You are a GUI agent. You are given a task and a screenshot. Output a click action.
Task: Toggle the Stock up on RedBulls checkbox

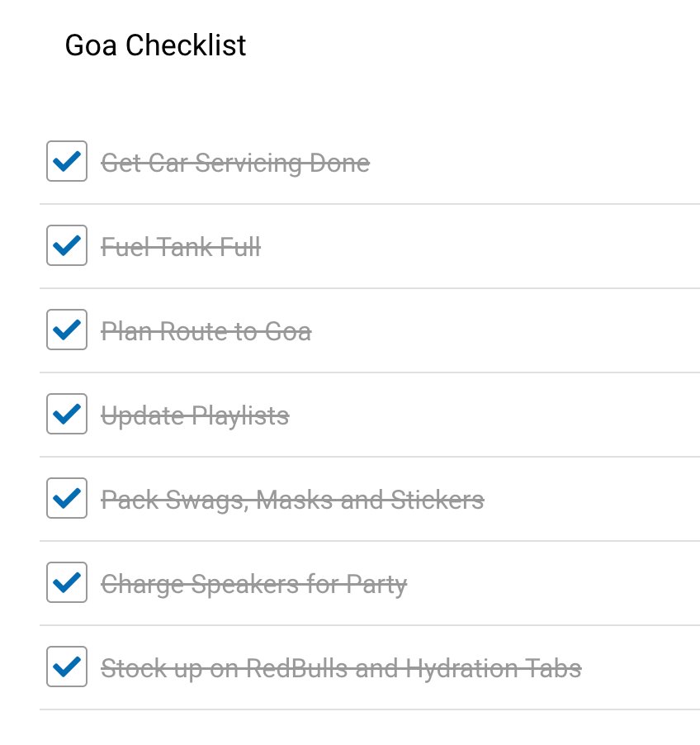click(67, 667)
